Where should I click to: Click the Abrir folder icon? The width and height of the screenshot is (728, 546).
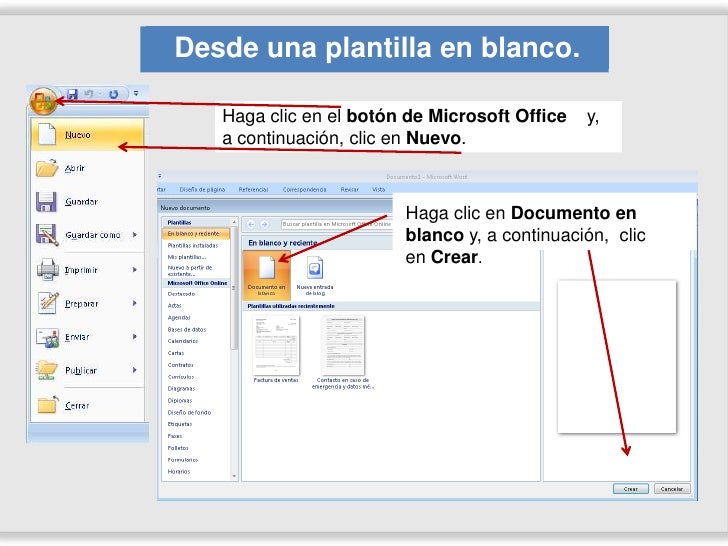[x=47, y=168]
